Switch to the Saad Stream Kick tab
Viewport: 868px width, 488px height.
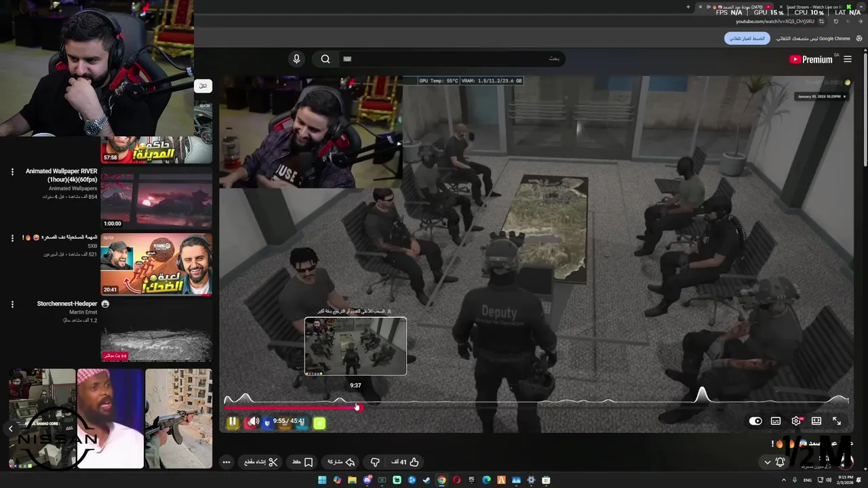pyautogui.click(x=814, y=7)
